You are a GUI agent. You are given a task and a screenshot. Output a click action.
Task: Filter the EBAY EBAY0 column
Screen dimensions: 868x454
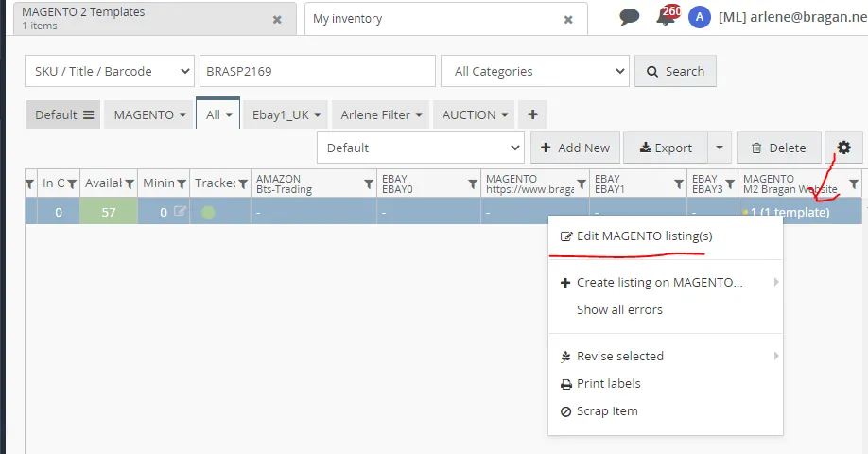click(x=473, y=183)
